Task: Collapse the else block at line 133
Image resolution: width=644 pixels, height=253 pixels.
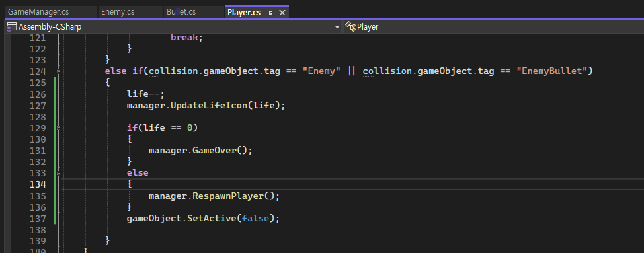Action: [58, 173]
